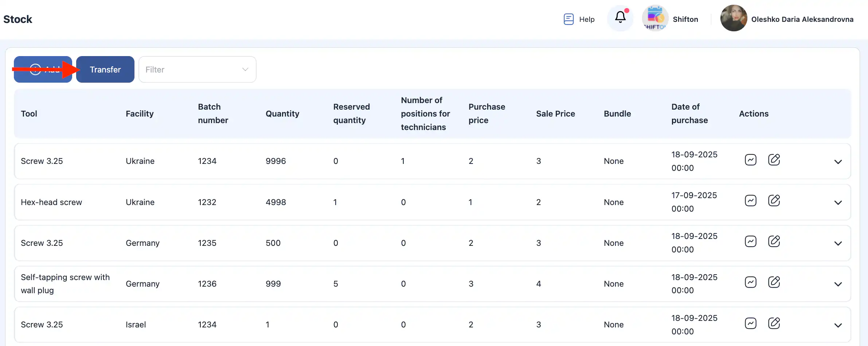The width and height of the screenshot is (868, 346).
Task: Click the Add button
Action: pos(43,70)
